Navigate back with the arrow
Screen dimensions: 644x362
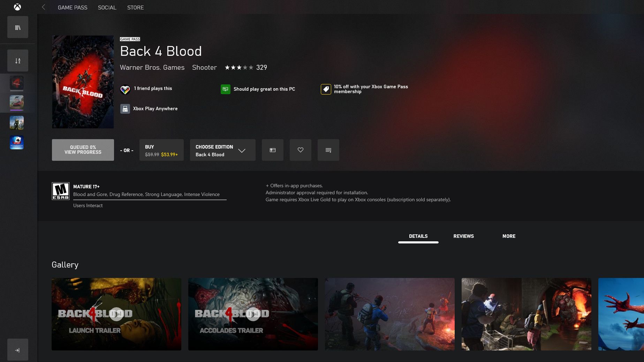(x=43, y=7)
